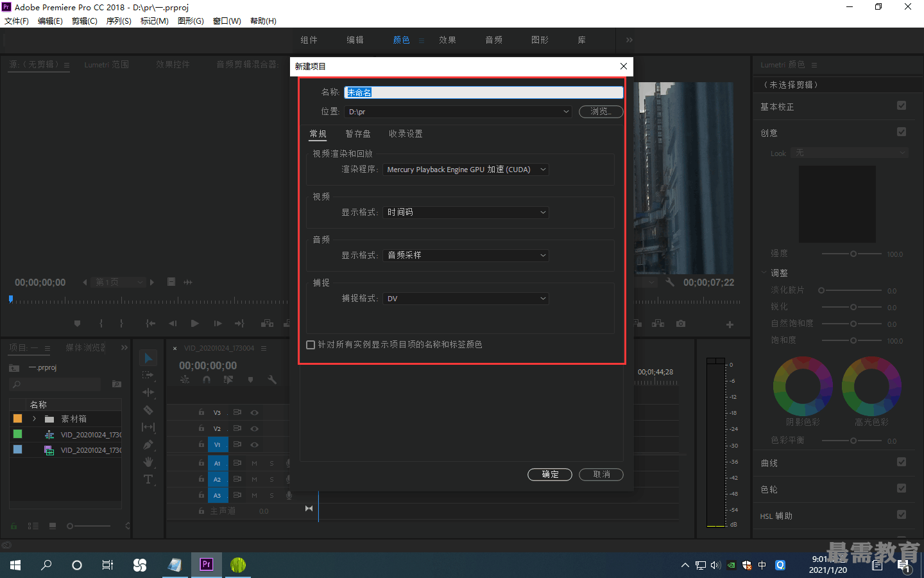
Task: Open 位置 path dropdown
Action: [458, 112]
